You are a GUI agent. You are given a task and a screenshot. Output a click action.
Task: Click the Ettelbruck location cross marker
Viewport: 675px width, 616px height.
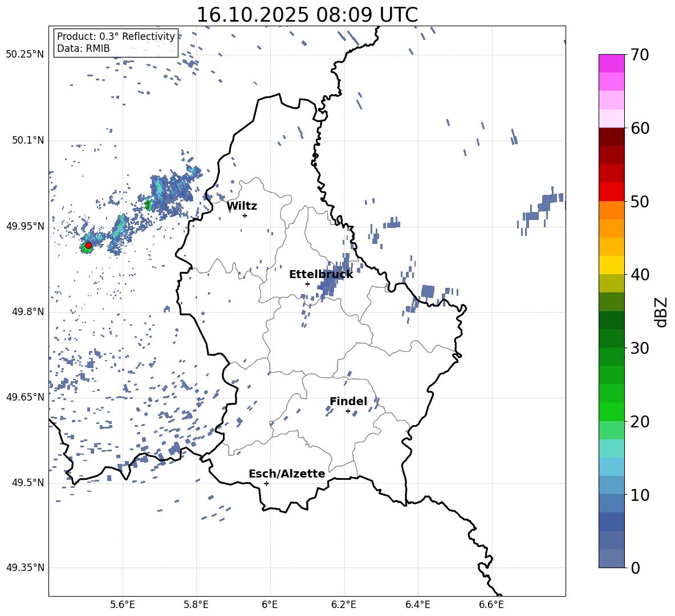pyautogui.click(x=307, y=284)
